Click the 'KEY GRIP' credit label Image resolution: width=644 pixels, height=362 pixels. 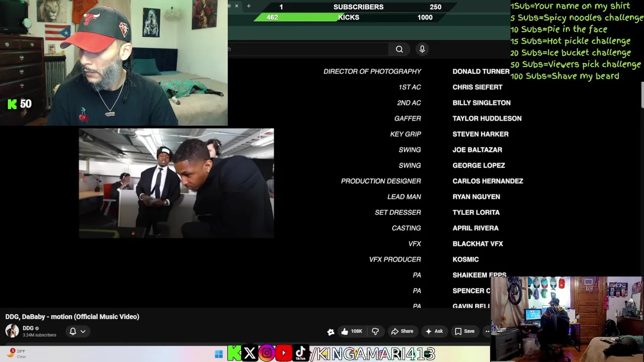point(406,134)
